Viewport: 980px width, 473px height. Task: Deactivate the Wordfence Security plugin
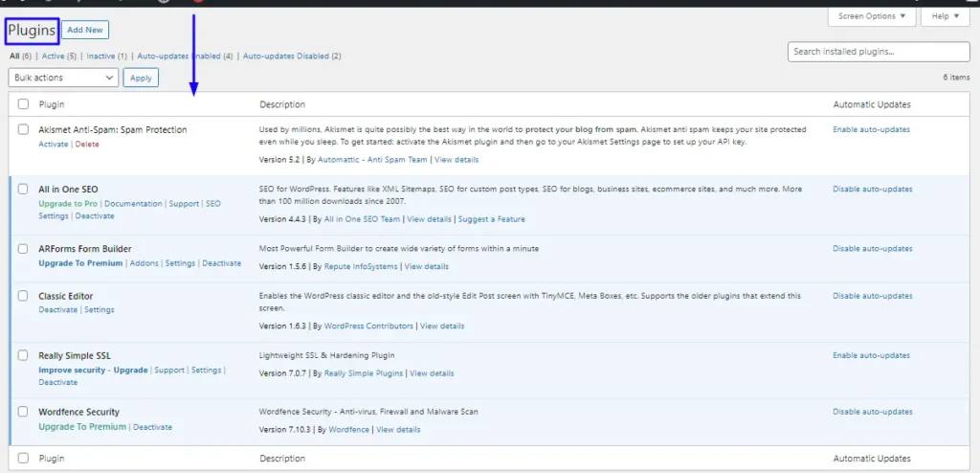(152, 427)
